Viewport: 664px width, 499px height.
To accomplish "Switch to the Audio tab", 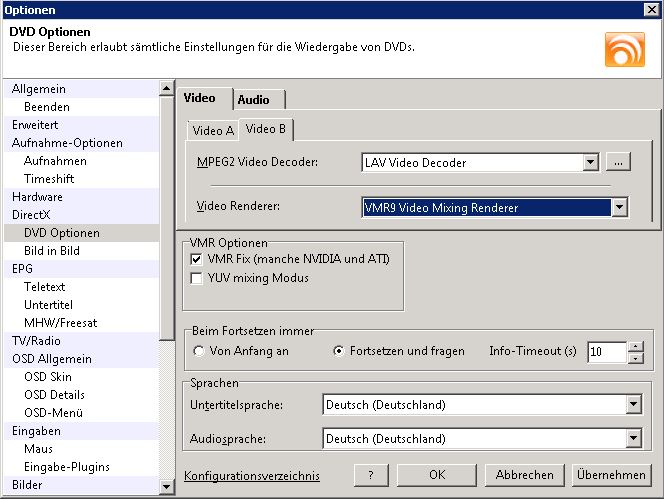I will pyautogui.click(x=259, y=99).
